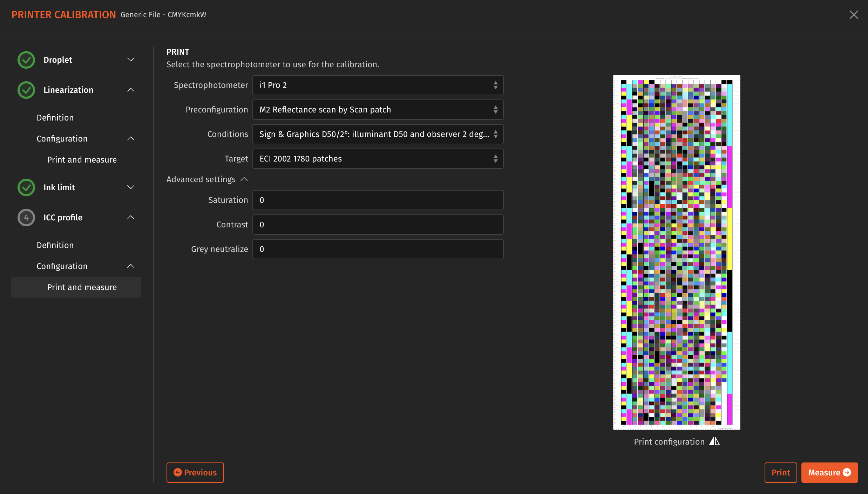Click the arrow icon inside the Measure button
This screenshot has width=868, height=494.
(847, 472)
